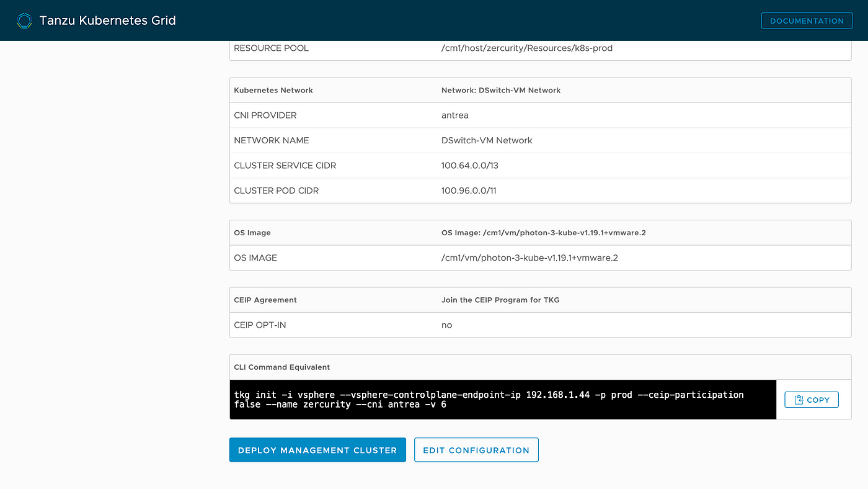Click 'Join the CEIP Program for TKG'
The width and height of the screenshot is (868, 489).
point(500,300)
